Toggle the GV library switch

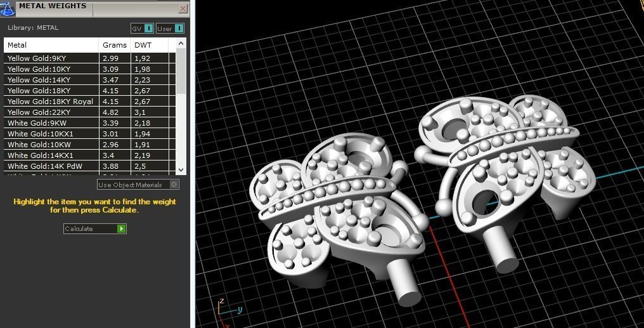click(149, 29)
